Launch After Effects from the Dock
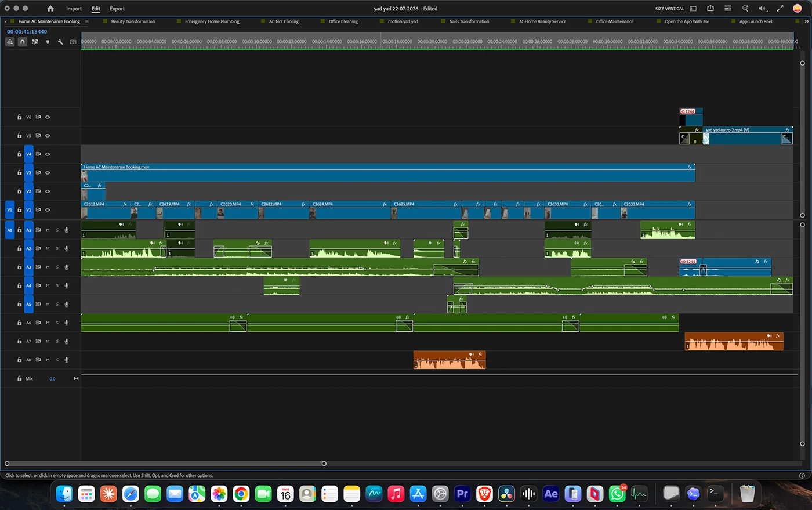 (x=550, y=494)
